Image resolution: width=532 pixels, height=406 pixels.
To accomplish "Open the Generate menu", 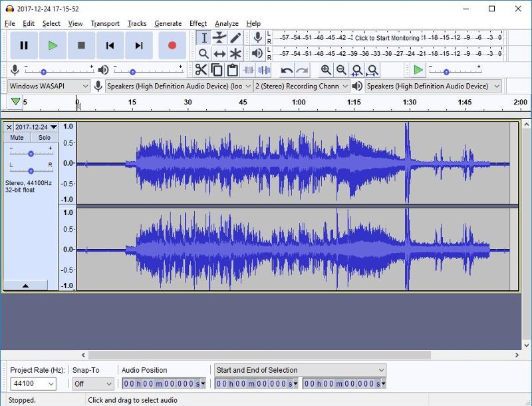I will coord(168,23).
